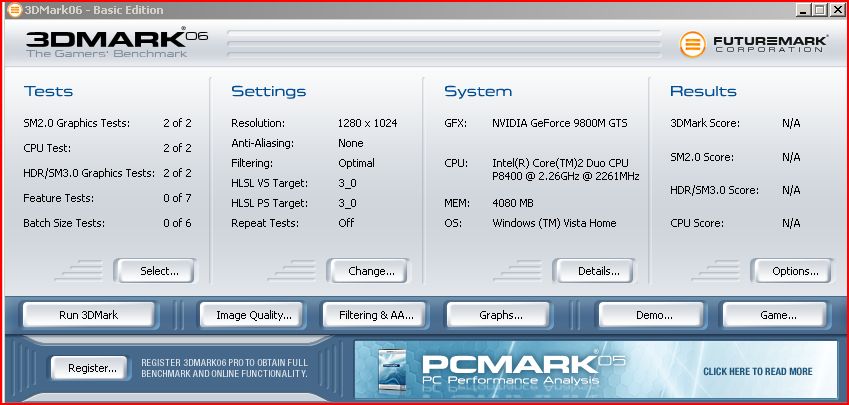The image size is (849, 405).
Task: Open system Details button
Action: coord(594,271)
